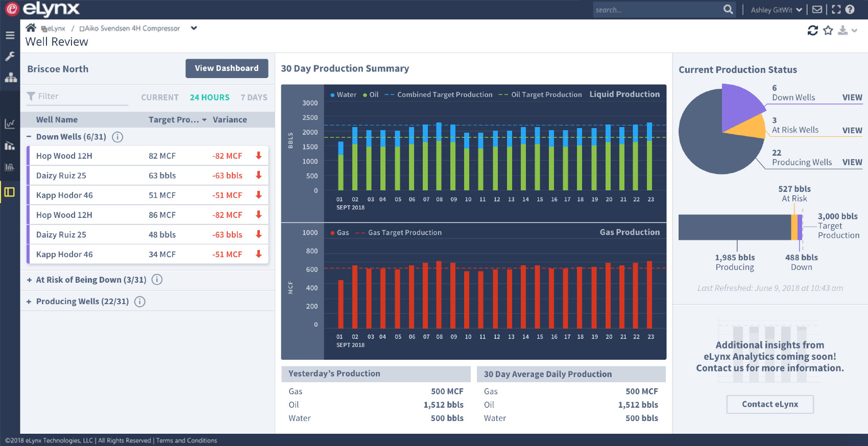Toggle the Water series in the liquid chart legend
Screen dimensions: 868x446
click(x=344, y=95)
